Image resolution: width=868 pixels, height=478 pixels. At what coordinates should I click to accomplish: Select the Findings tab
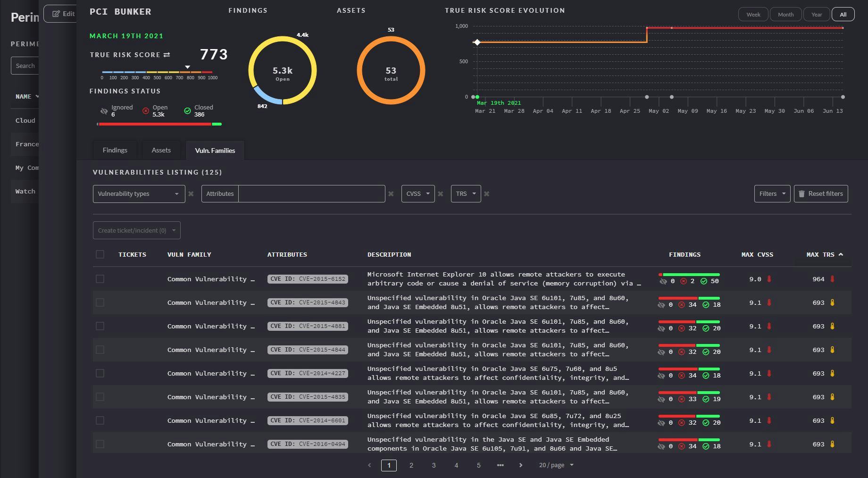115,150
